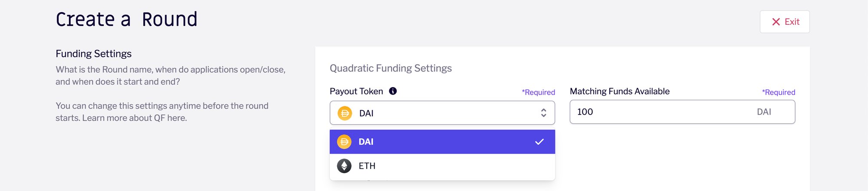The image size is (868, 191).
Task: Click the Payout Token info icon
Action: 393,91
